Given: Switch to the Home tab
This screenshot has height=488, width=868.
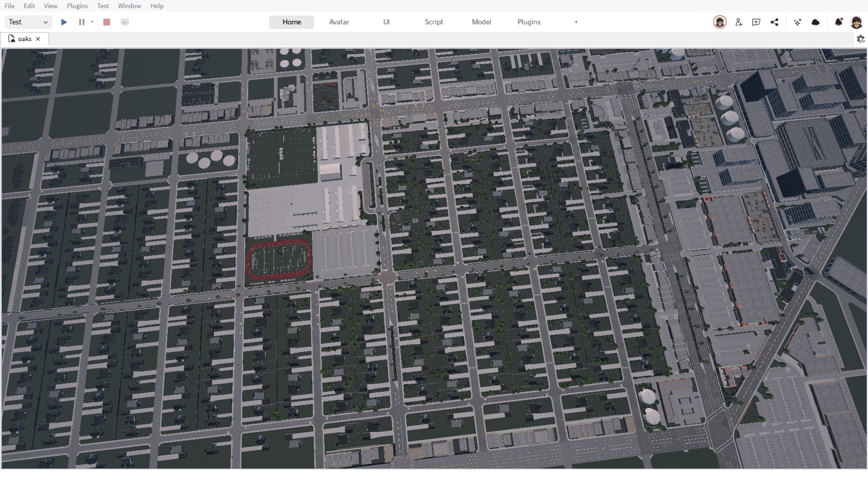Looking at the screenshot, I should coord(292,22).
